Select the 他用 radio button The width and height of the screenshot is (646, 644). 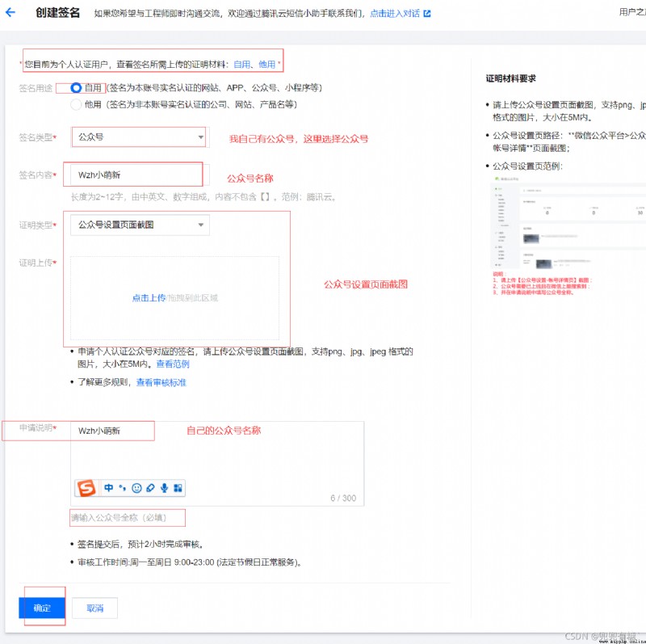(x=76, y=104)
